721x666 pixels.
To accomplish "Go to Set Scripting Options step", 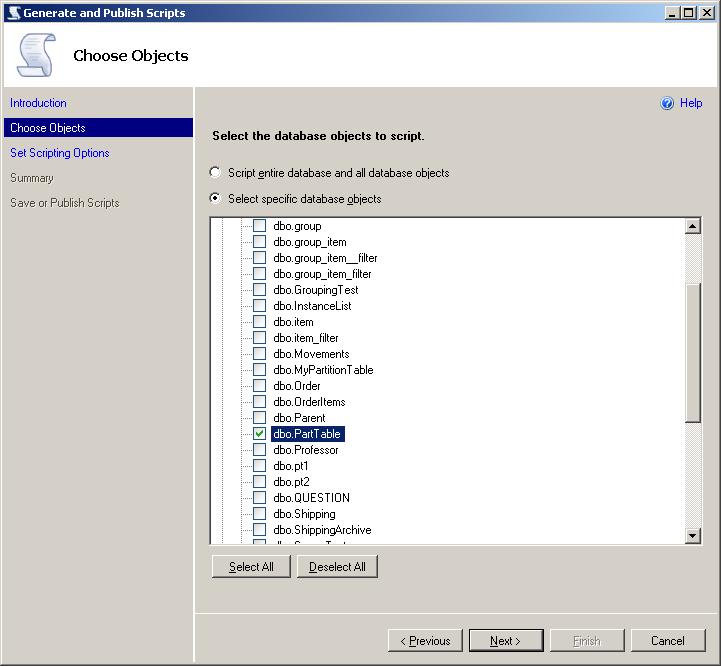I will [60, 153].
